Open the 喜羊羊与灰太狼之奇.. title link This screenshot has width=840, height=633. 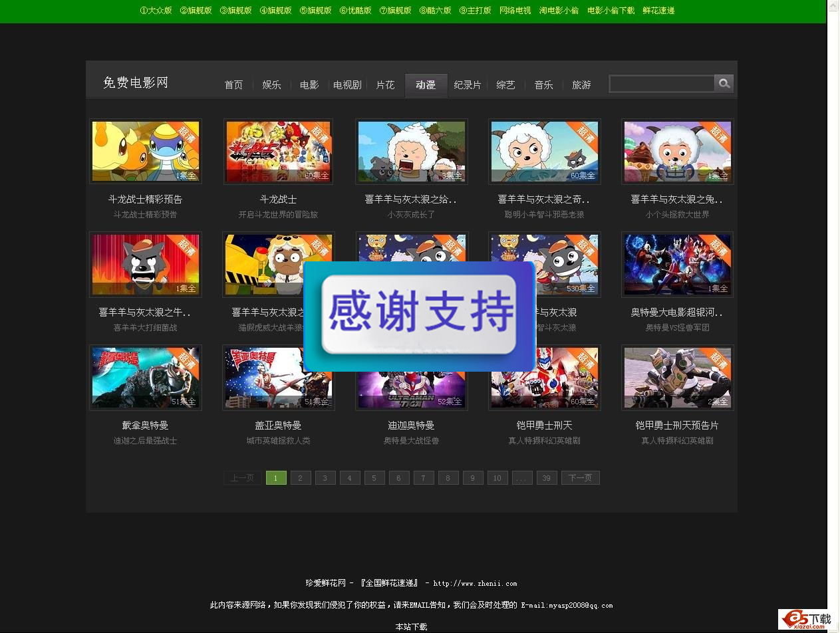(x=545, y=199)
